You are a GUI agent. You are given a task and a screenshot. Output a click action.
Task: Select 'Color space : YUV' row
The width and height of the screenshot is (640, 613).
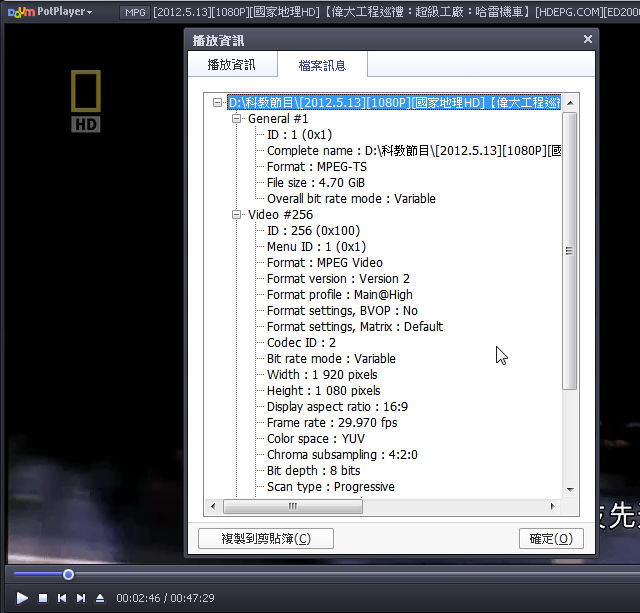click(x=316, y=438)
